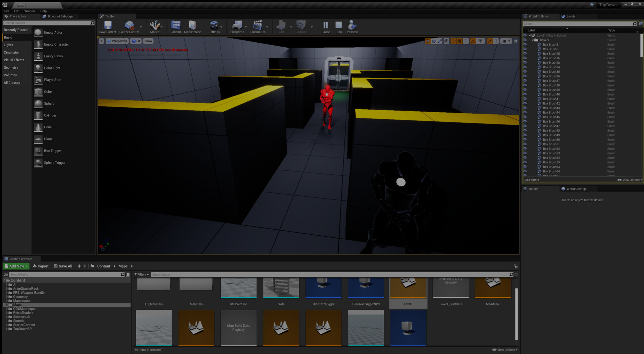Viewport: 644px width, 354px height.
Task: Click the Content Browser vertical scrollbar
Action: pyautogui.click(x=517, y=313)
